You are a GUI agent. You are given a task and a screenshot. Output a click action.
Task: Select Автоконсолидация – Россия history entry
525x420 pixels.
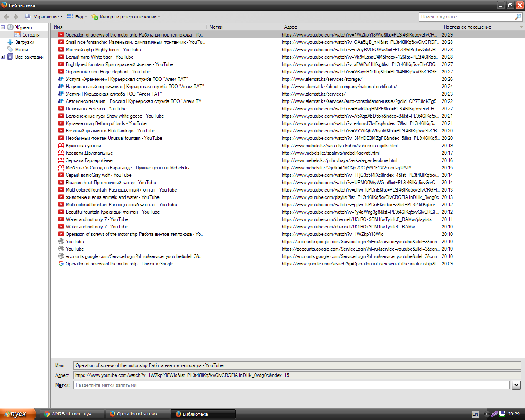288,101
